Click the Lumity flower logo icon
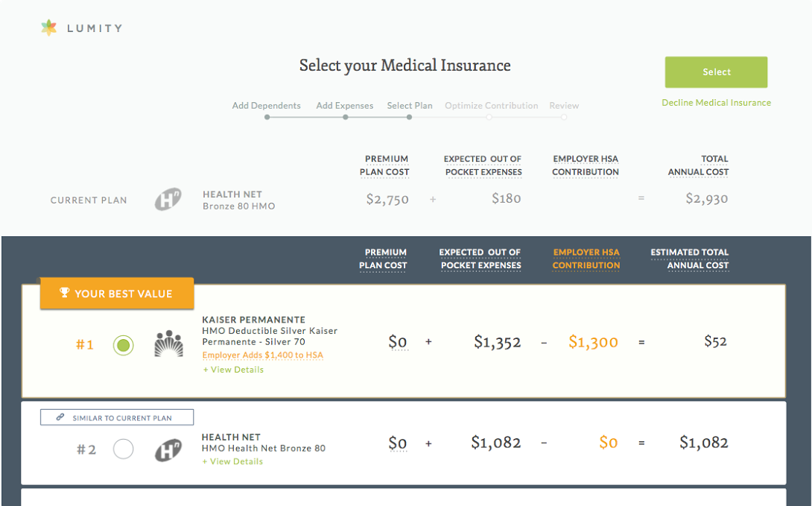 point(49,28)
